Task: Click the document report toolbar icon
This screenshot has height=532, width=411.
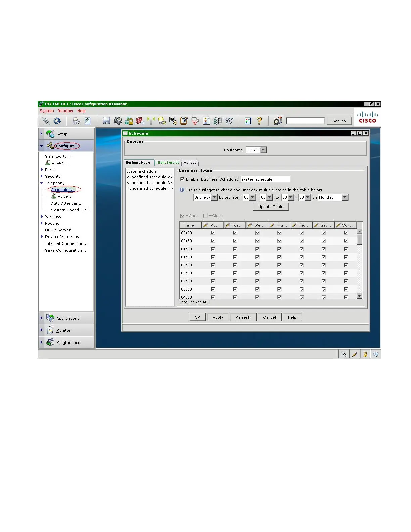Action: pos(207,121)
